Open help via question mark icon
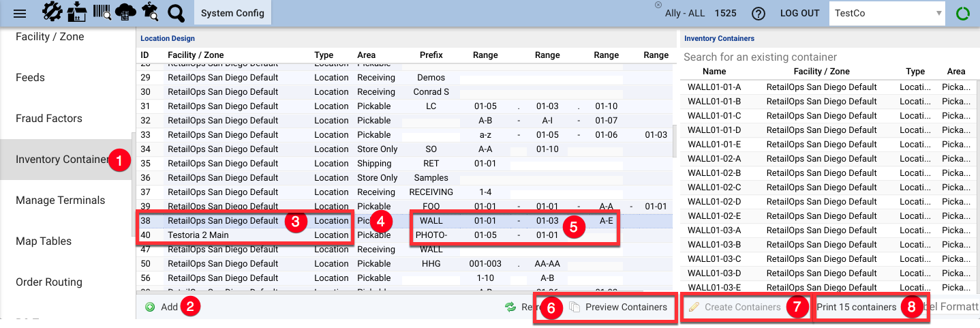 pyautogui.click(x=758, y=14)
